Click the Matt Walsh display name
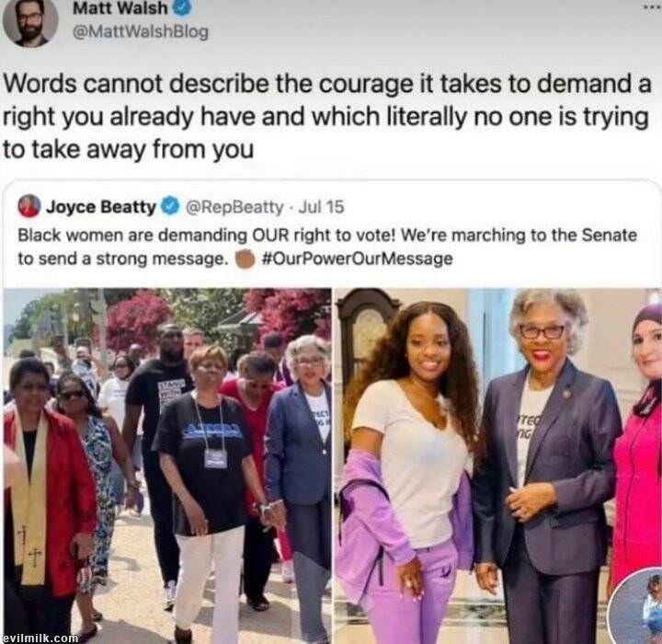662x644 pixels. tap(120, 8)
